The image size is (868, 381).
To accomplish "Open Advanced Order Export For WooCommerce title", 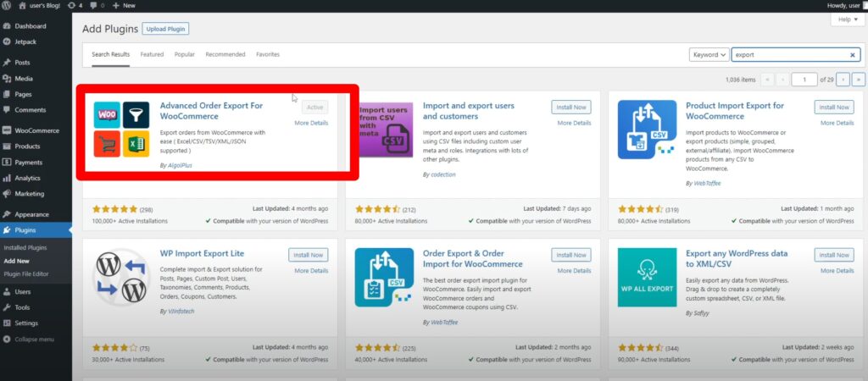I will pos(211,111).
